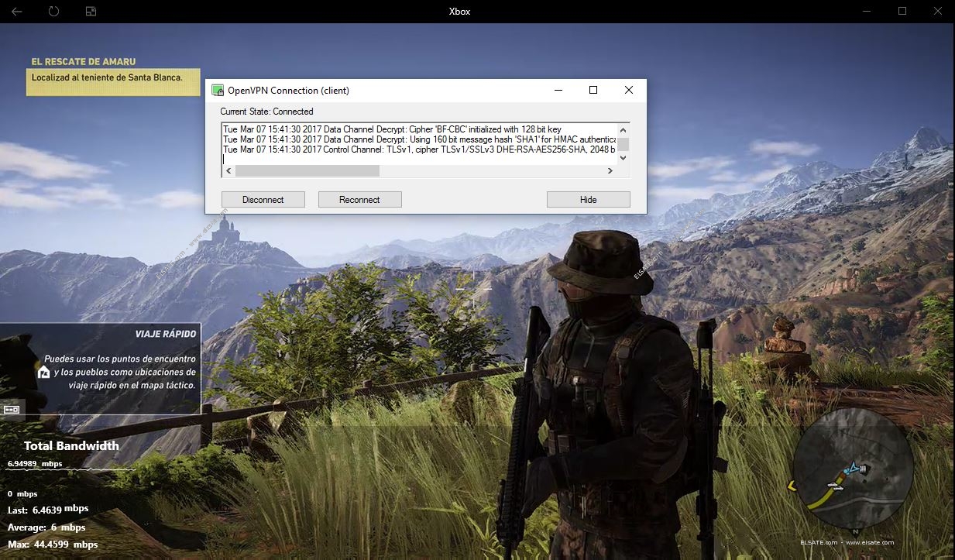This screenshot has width=955, height=560.
Task: Click the log scroll-left arrow
Action: coord(228,170)
